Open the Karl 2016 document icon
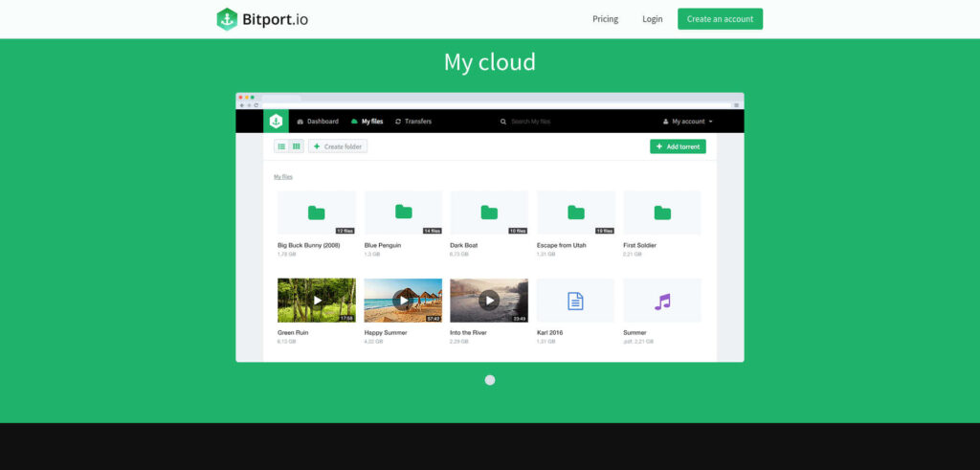Viewport: 980px width, 470px height. click(575, 301)
